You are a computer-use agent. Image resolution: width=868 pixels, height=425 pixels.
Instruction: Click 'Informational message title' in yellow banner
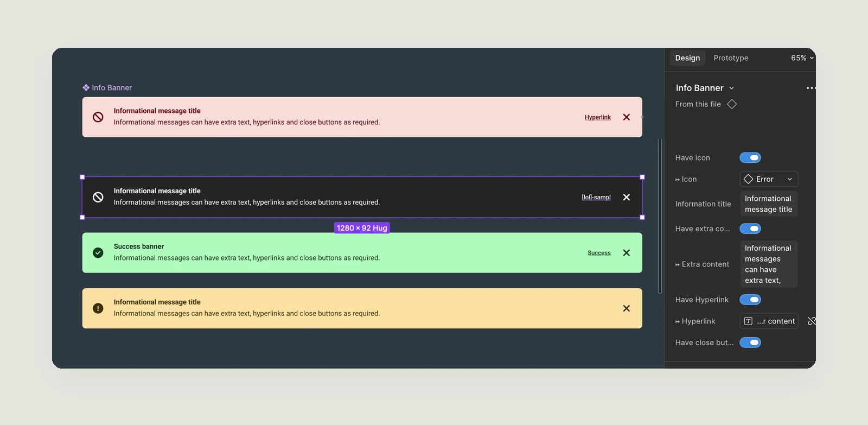[157, 302]
